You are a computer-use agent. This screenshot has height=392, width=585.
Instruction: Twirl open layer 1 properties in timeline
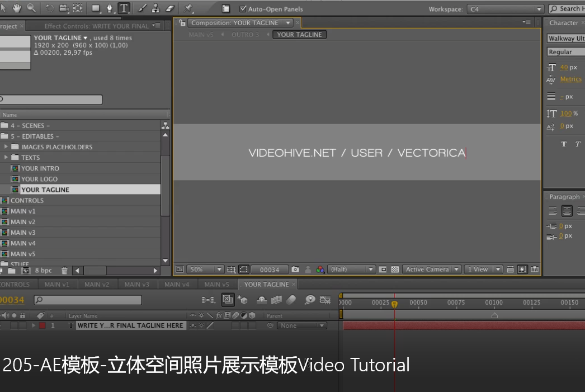tap(34, 325)
